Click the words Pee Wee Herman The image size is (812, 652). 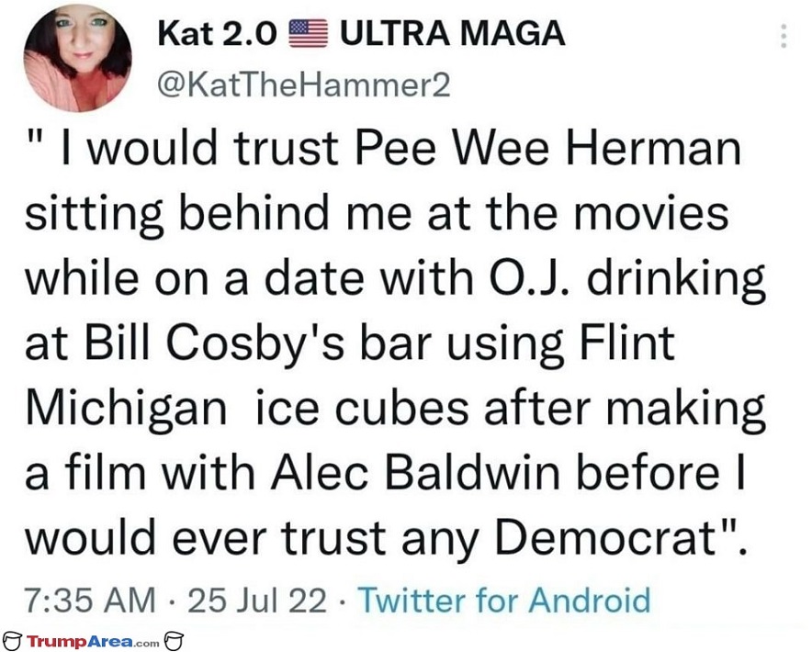click(547, 149)
